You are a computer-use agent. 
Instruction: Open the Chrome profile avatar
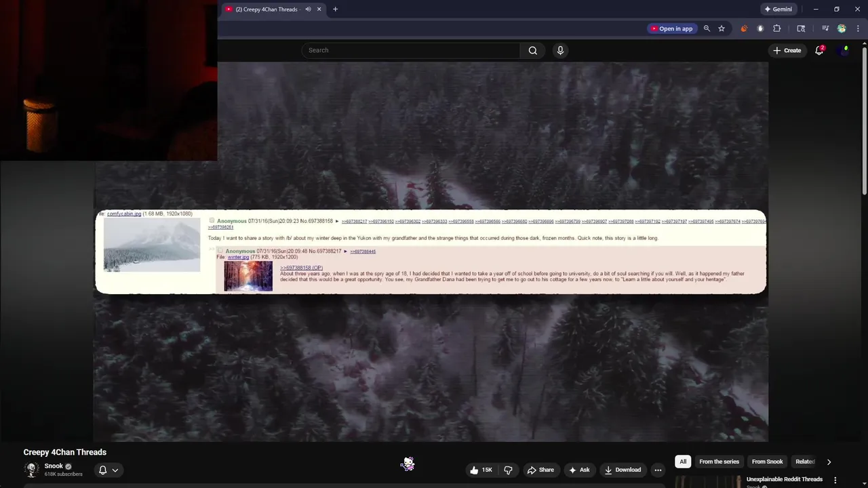tap(842, 28)
